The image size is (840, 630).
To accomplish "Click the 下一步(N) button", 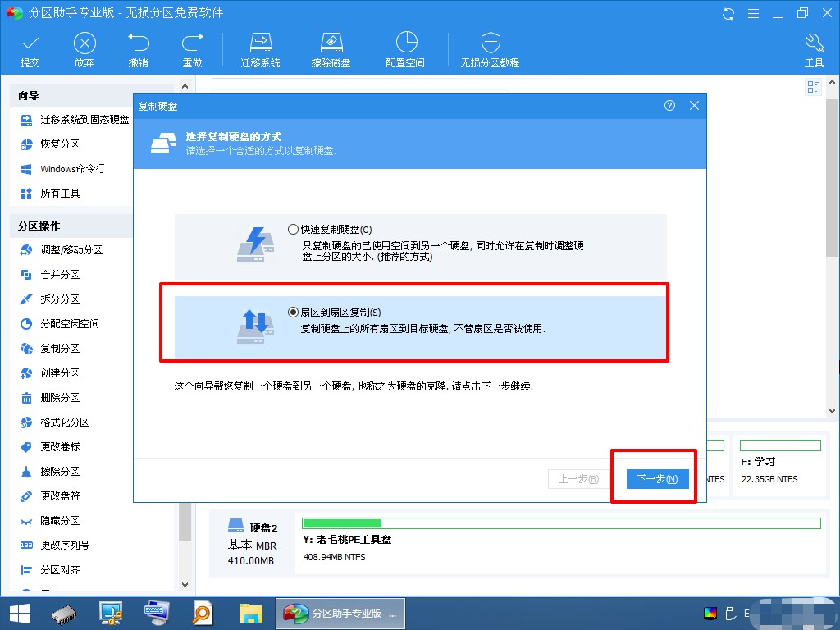I will pyautogui.click(x=657, y=479).
